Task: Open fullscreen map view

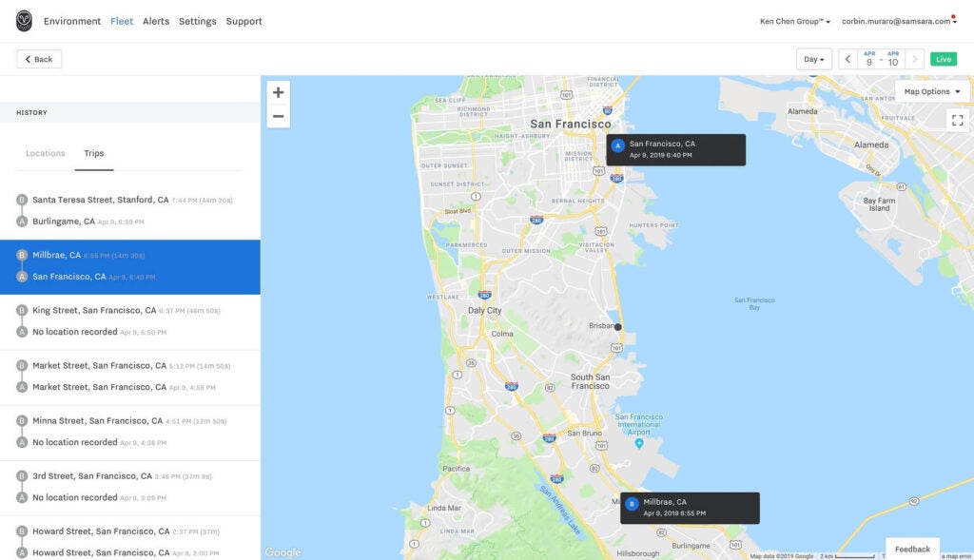Action: tap(957, 120)
